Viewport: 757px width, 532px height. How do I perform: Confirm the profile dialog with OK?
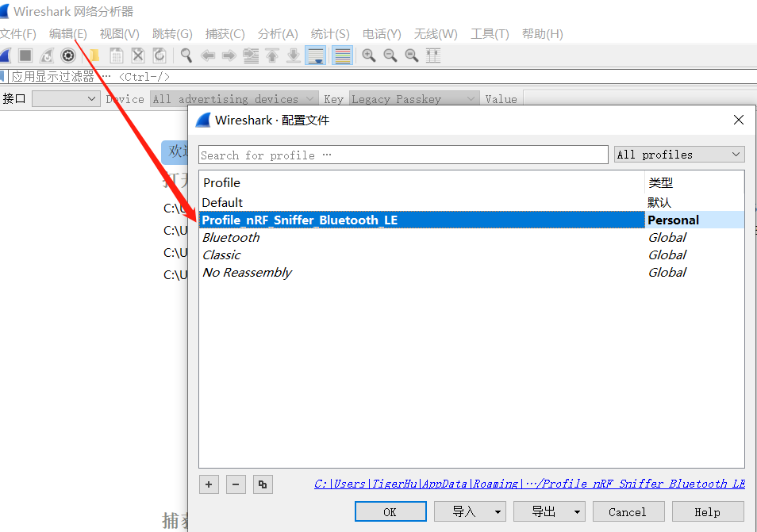point(390,511)
